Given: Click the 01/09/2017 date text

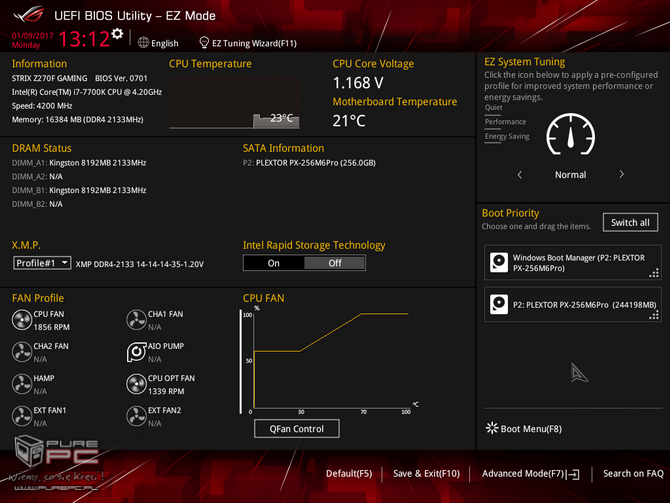Looking at the screenshot, I should click(32, 35).
